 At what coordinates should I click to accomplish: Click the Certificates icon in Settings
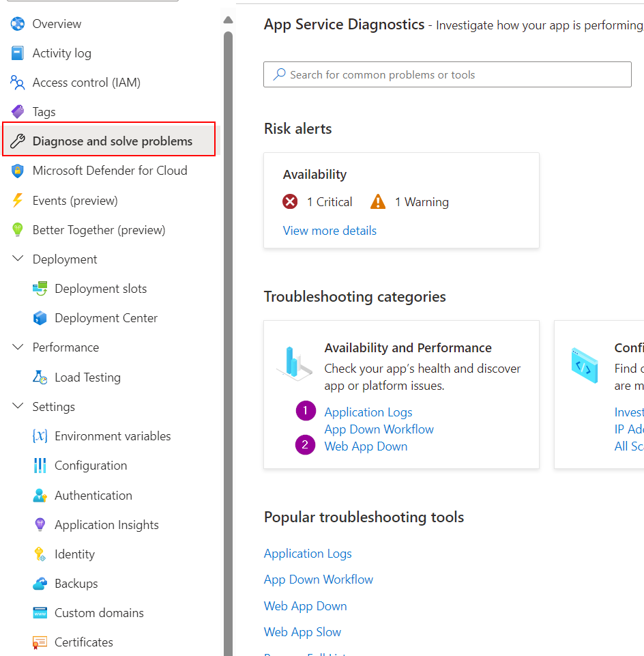(x=40, y=642)
